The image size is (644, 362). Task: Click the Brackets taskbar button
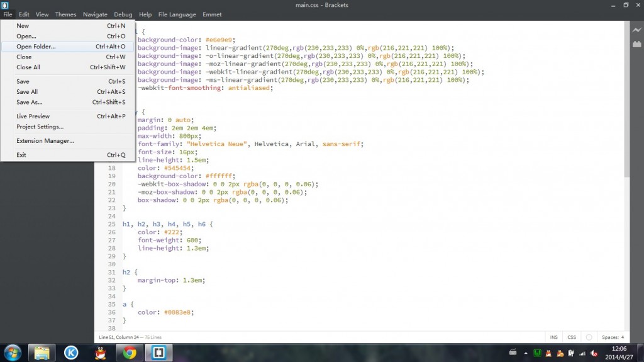click(158, 353)
